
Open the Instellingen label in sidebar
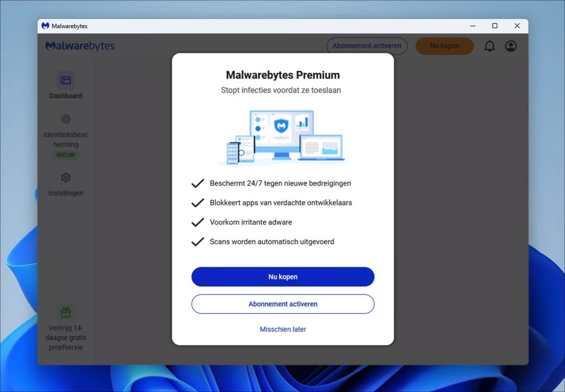tap(65, 193)
